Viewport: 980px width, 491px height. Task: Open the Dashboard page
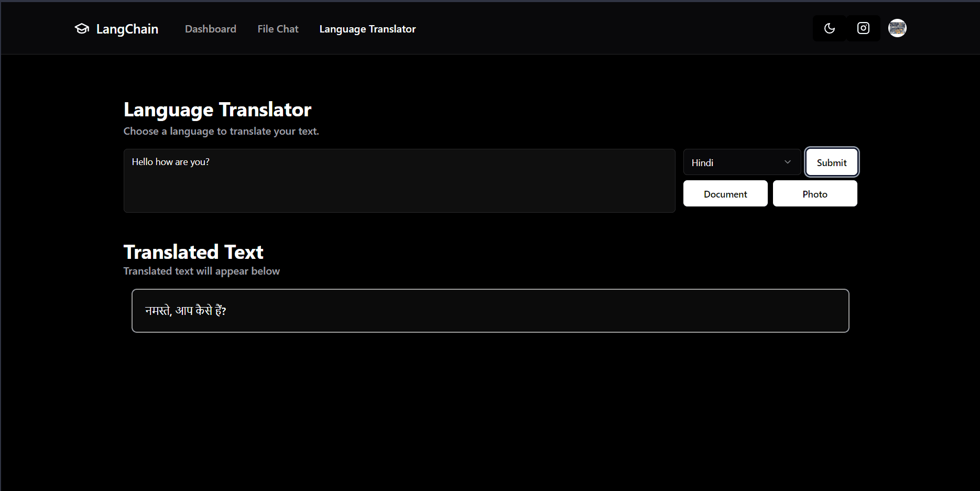click(210, 29)
